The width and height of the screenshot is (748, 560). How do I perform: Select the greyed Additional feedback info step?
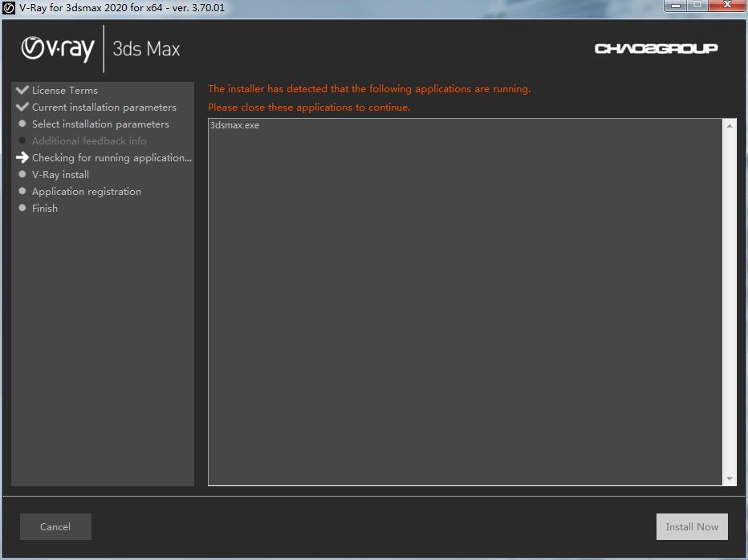point(89,141)
